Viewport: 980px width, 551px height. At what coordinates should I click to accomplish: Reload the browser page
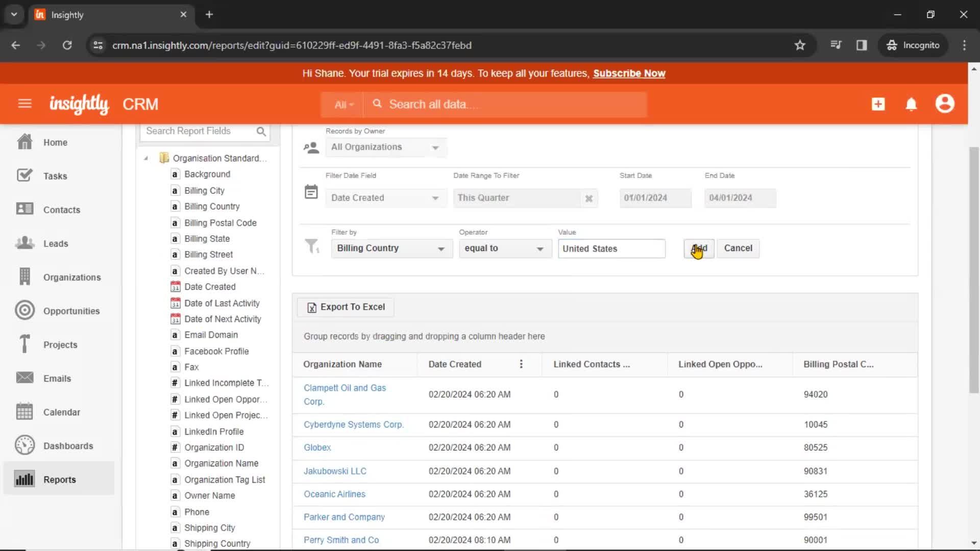(67, 45)
